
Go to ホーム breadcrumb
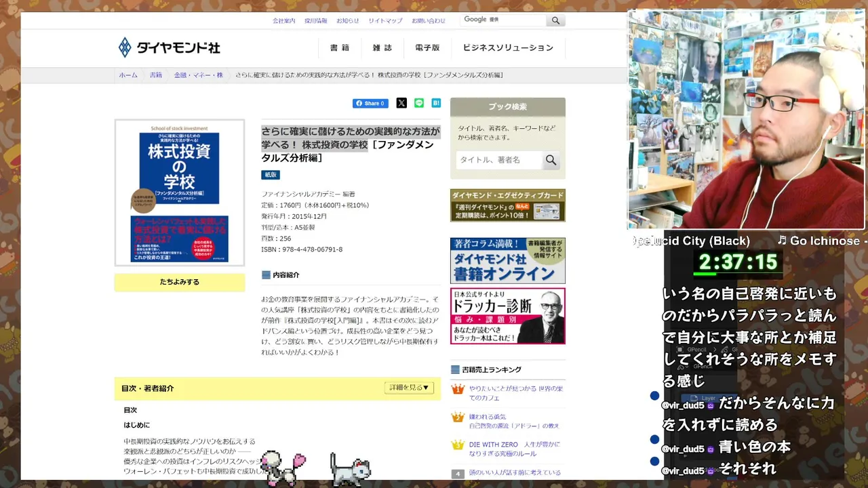[x=128, y=75]
